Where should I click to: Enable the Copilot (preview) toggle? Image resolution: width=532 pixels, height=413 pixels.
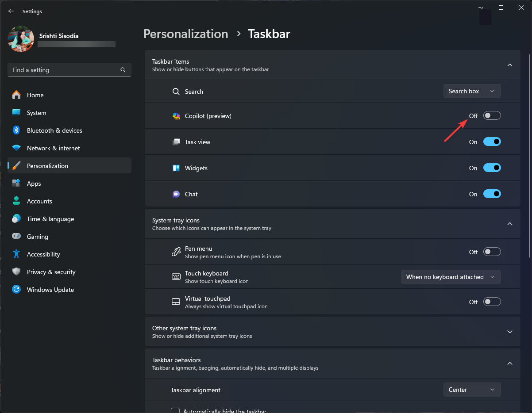[492, 116]
